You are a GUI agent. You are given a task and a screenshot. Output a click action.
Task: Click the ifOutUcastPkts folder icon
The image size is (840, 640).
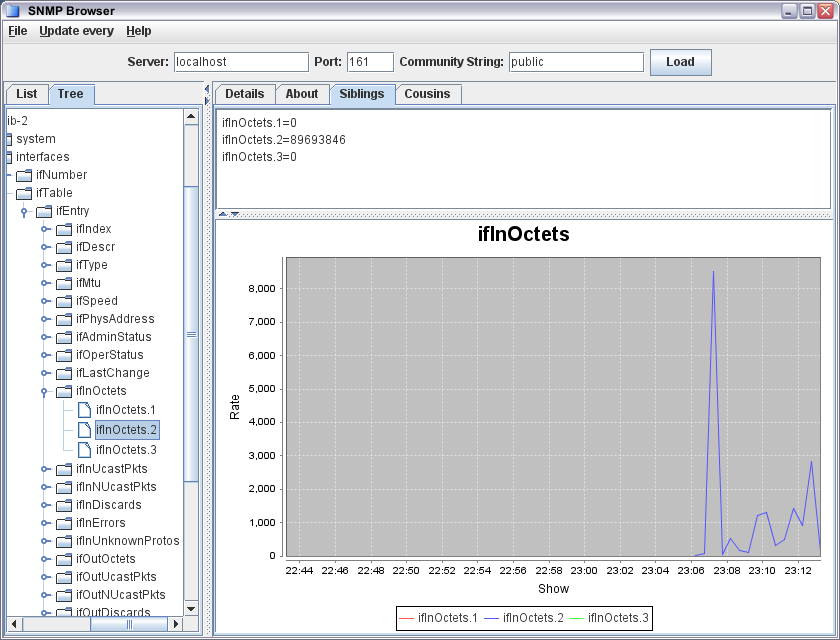click(64, 577)
